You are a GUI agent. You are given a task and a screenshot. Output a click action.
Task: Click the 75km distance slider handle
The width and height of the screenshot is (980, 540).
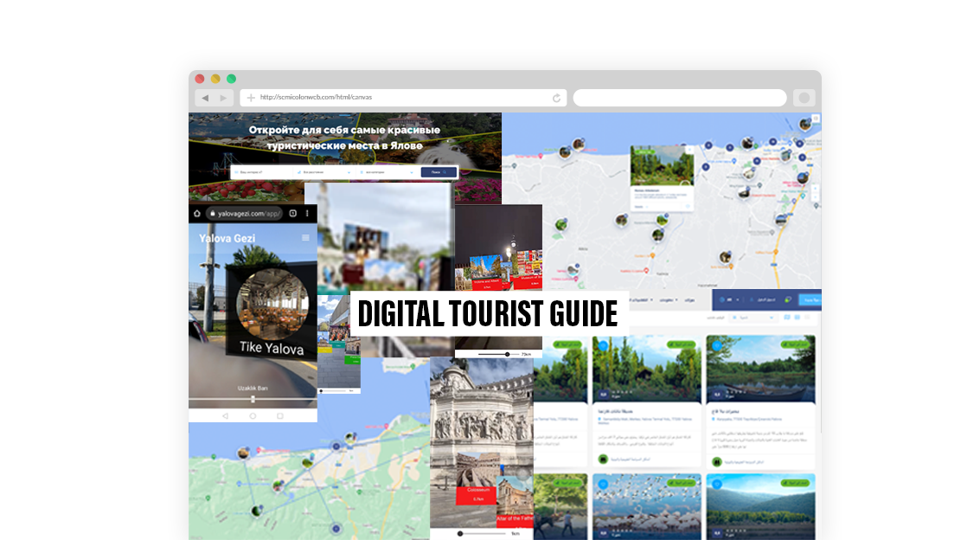click(x=507, y=355)
